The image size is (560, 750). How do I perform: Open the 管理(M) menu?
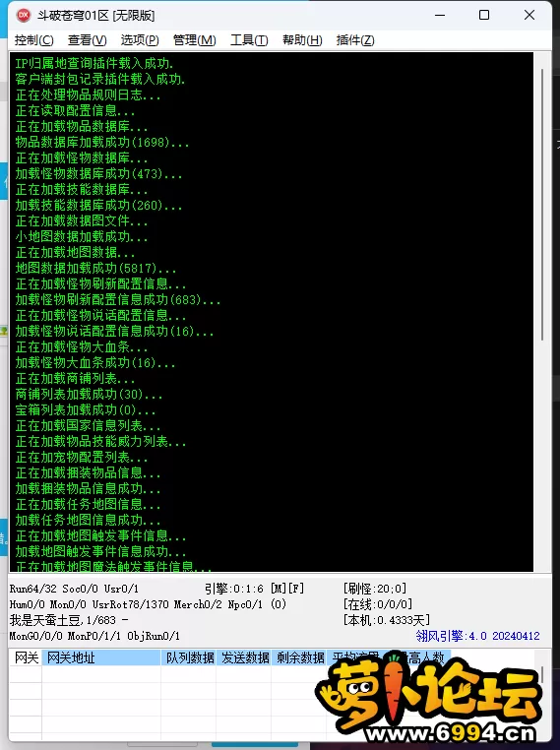pyautogui.click(x=194, y=40)
